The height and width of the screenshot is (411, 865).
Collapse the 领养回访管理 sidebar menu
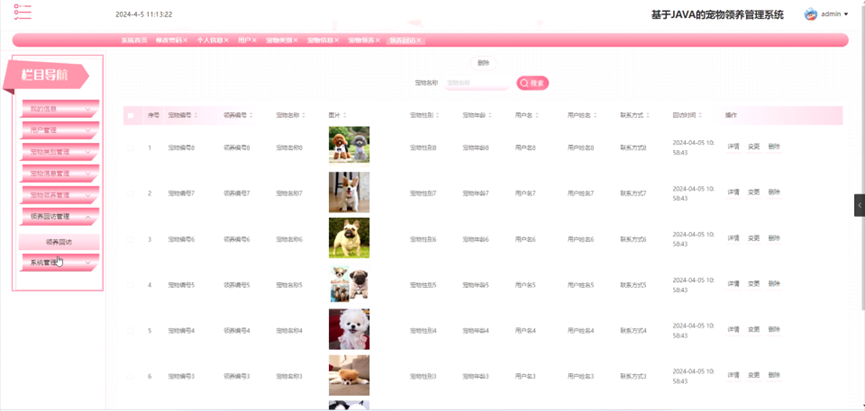60,217
